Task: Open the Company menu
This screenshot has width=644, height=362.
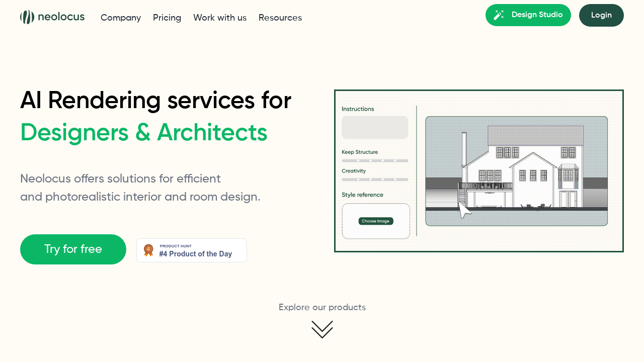Action: [121, 18]
